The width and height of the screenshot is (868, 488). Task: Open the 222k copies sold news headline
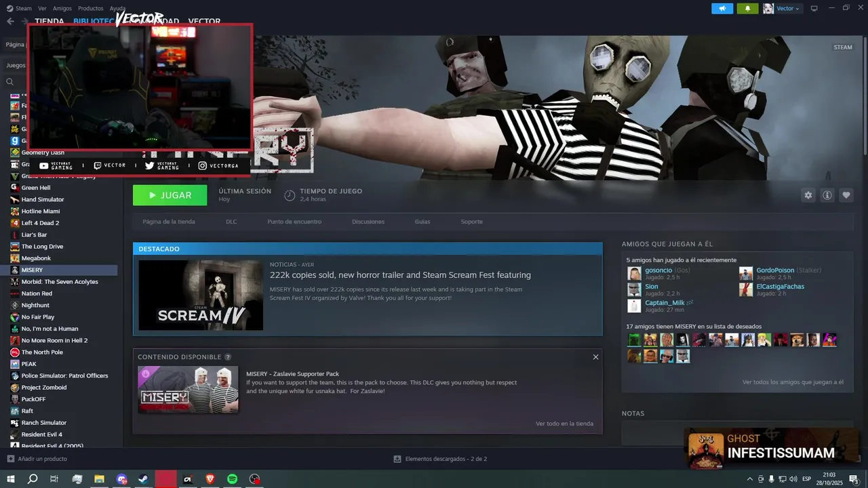tap(400, 275)
